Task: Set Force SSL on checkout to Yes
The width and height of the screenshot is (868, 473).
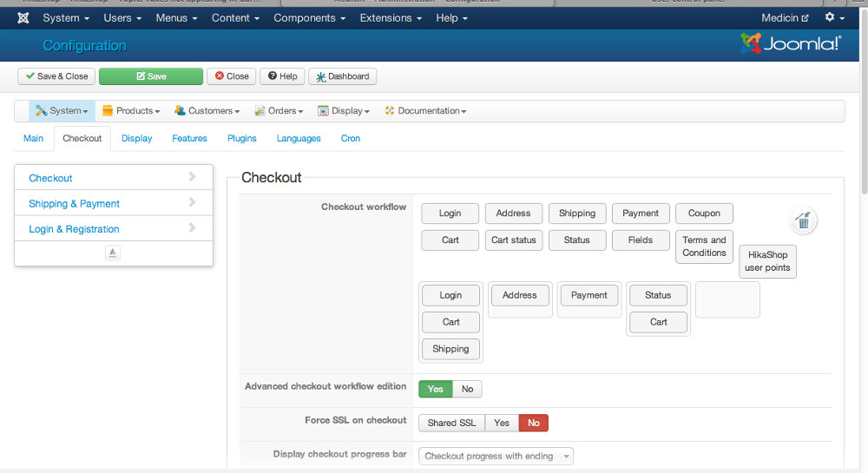Action: (502, 423)
